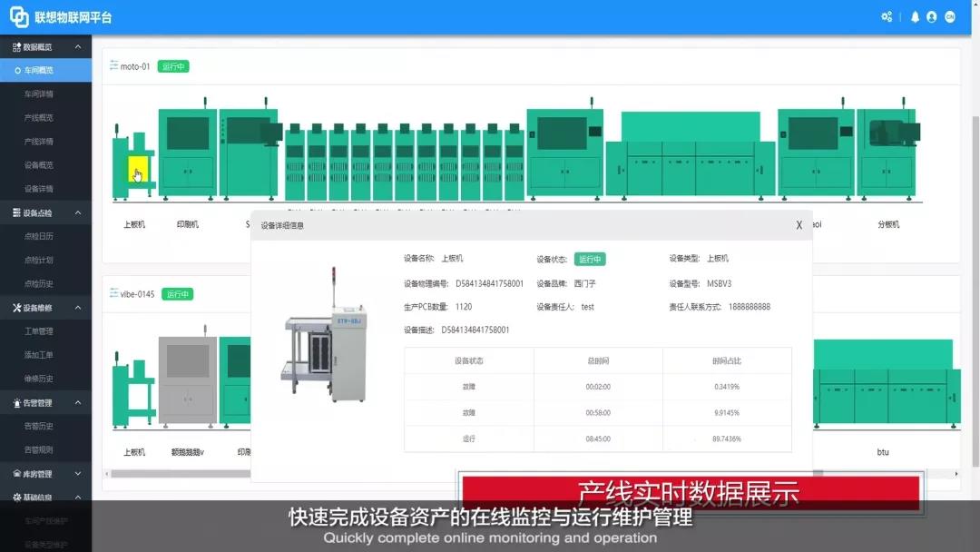Screen dimensions: 980x552
Task: Go to 点检日历 in the sidebar
Action: [39, 236]
